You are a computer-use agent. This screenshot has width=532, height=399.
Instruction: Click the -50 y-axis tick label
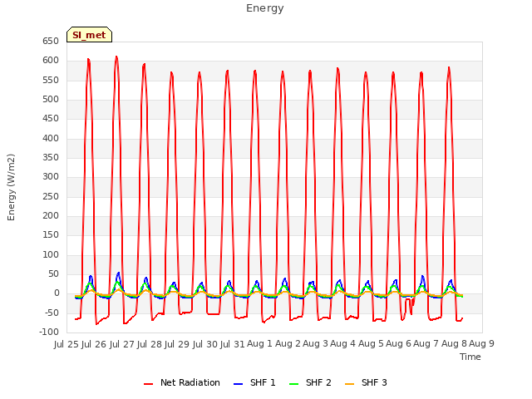[52, 313]
